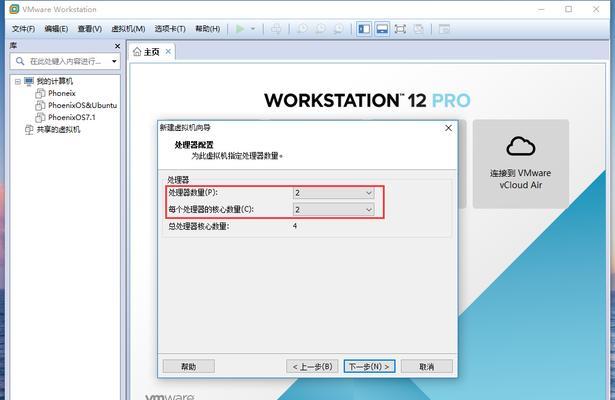Open the 选项卡(T) menu

click(170, 29)
